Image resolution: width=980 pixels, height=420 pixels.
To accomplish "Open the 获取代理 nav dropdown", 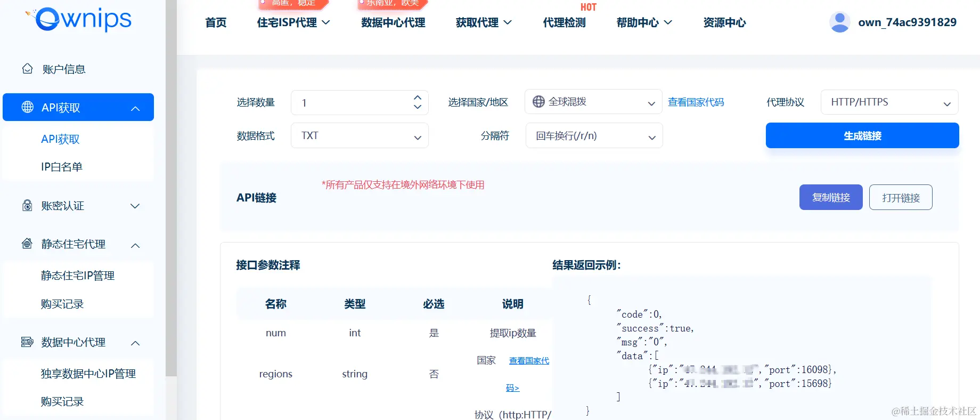I will coord(484,22).
